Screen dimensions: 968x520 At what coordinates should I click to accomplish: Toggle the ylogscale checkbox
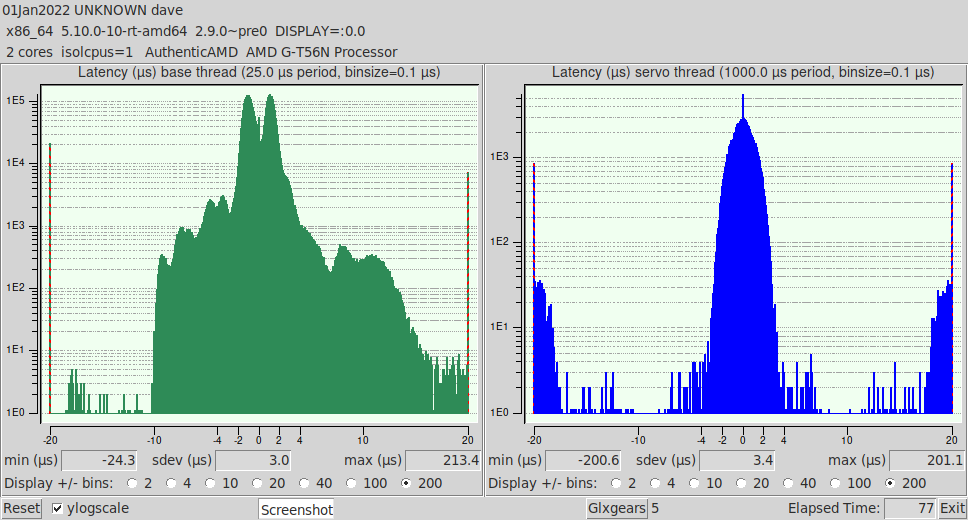[x=57, y=508]
